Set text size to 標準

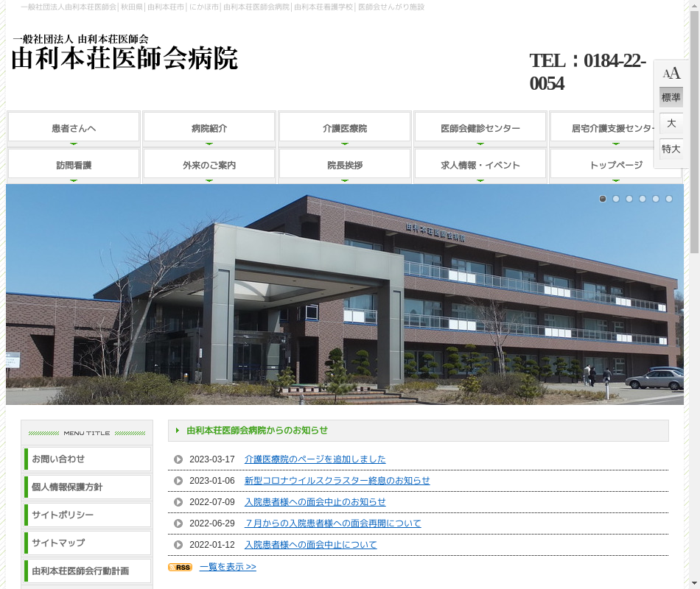point(671,97)
